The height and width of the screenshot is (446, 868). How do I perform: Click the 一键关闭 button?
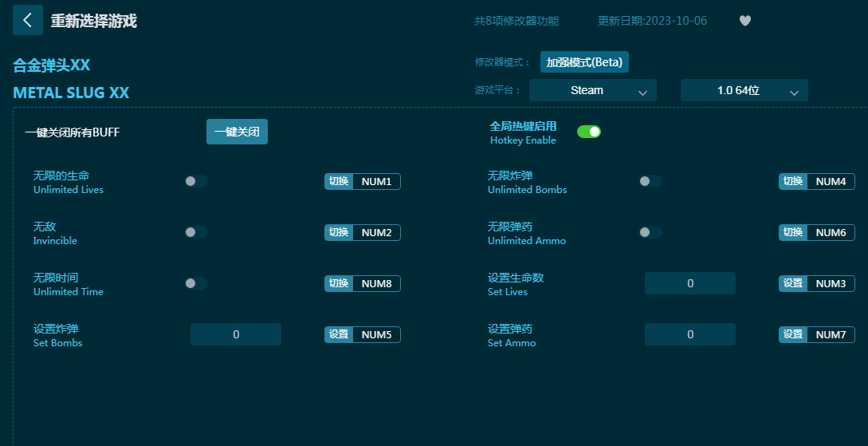pyautogui.click(x=237, y=132)
